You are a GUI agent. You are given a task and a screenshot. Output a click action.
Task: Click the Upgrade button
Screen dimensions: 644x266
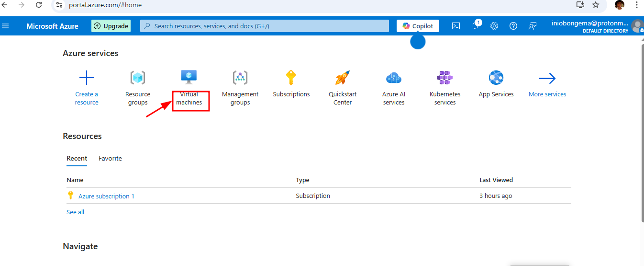[x=111, y=26]
